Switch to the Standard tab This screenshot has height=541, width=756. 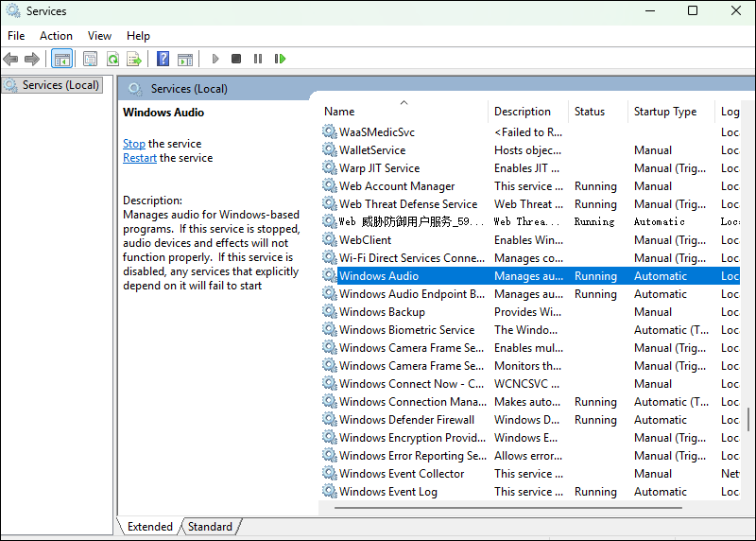210,527
